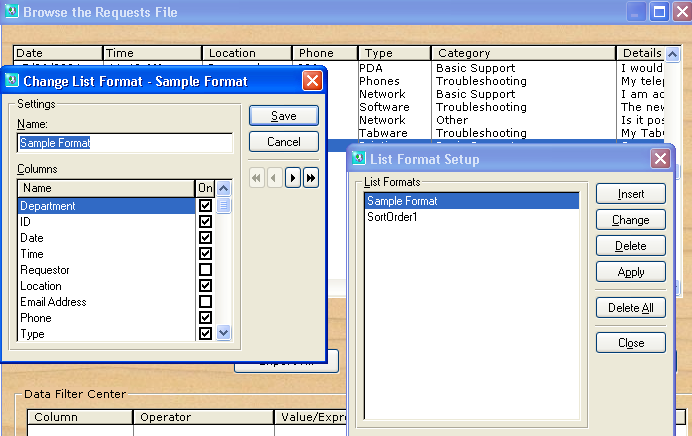Uncheck the Department column checkbox
The height and width of the screenshot is (436, 692).
(205, 206)
